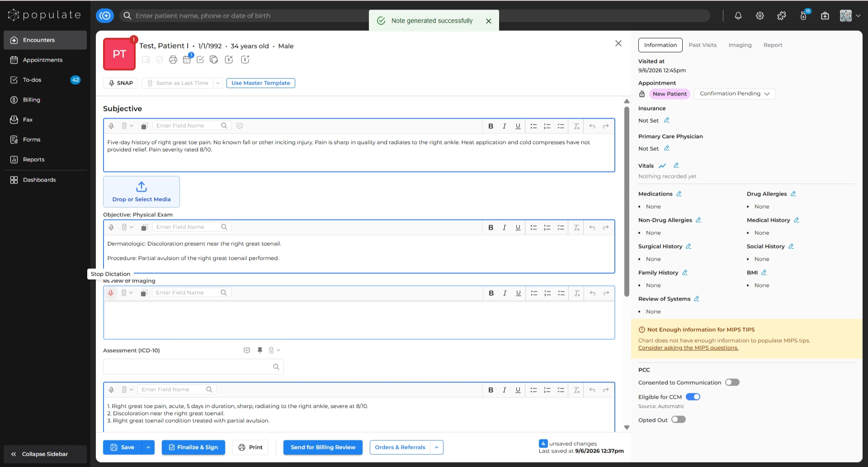Image resolution: width=868 pixels, height=467 pixels.
Task: Bold text in Subjective editor toolbar
Action: (491, 126)
